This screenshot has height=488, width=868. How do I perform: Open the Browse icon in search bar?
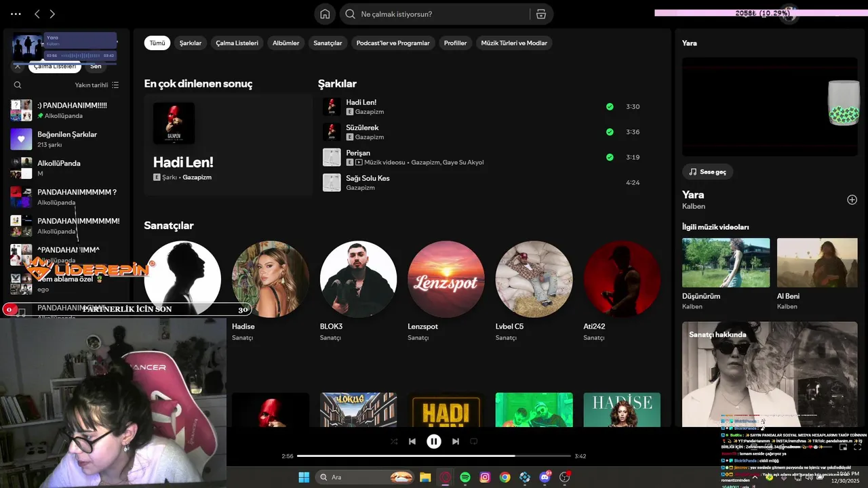pyautogui.click(x=540, y=14)
